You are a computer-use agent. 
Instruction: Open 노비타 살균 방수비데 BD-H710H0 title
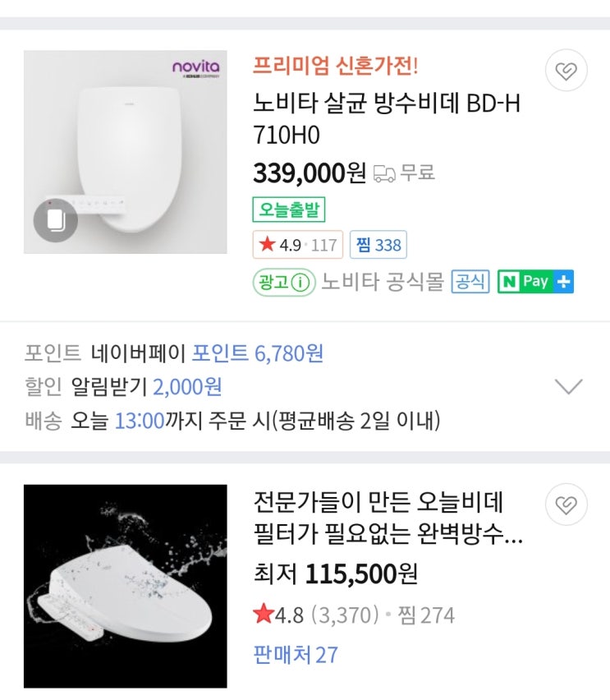coord(386,119)
